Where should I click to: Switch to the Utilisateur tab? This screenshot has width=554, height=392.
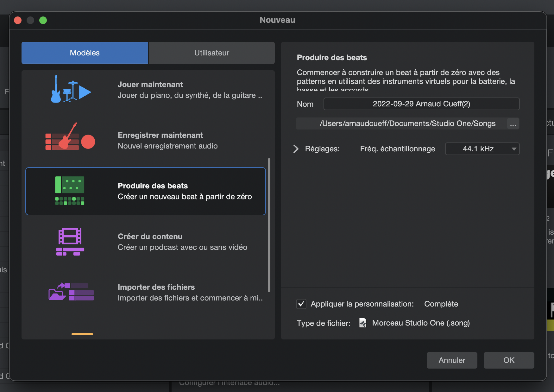coord(211,53)
